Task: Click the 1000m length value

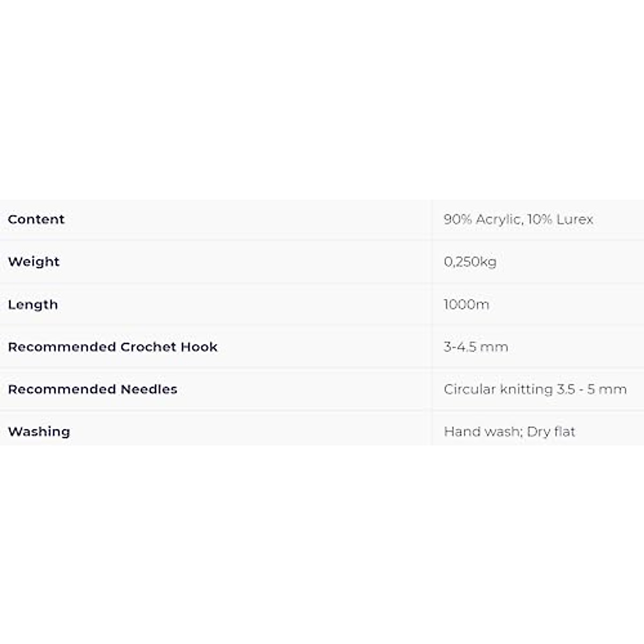Action: pyautogui.click(x=466, y=304)
